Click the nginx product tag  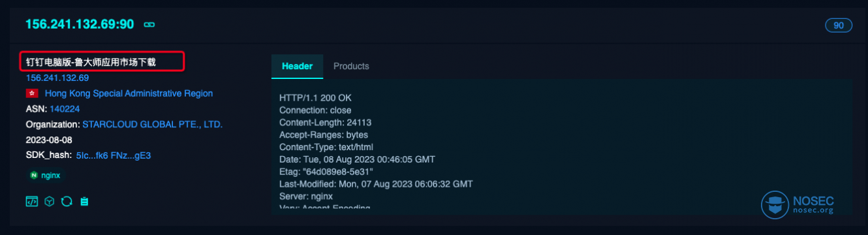[46, 175]
